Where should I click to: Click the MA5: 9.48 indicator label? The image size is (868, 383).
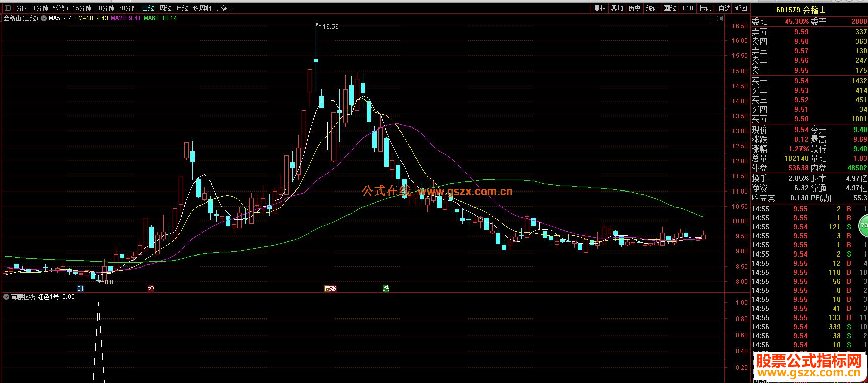coord(62,18)
